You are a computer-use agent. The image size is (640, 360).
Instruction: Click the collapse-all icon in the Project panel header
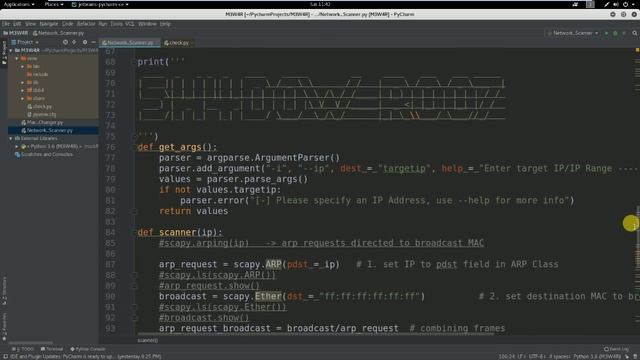point(74,42)
